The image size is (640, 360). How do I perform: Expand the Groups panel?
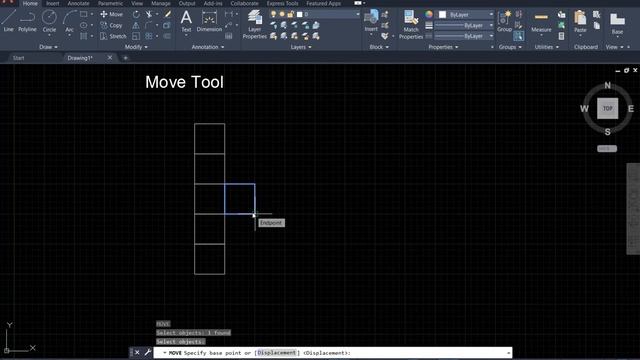point(510,47)
